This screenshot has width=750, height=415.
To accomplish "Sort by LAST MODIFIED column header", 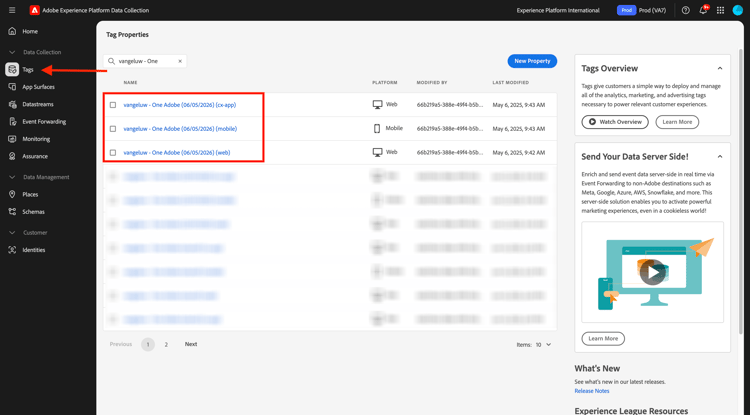I will (510, 83).
